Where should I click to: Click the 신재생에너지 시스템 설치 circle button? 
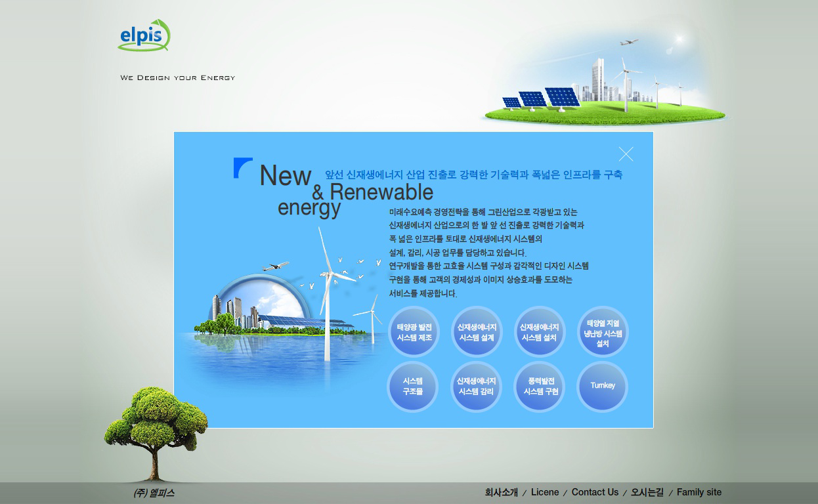(539, 332)
